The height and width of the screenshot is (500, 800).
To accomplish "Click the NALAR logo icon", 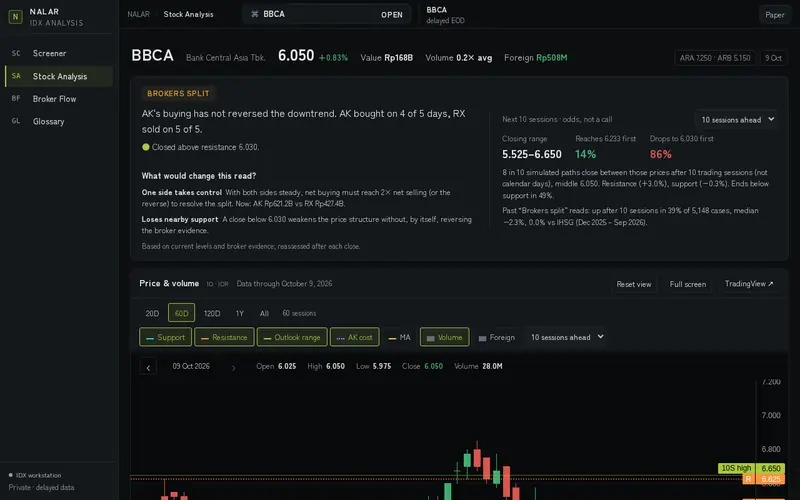I will (x=15, y=17).
